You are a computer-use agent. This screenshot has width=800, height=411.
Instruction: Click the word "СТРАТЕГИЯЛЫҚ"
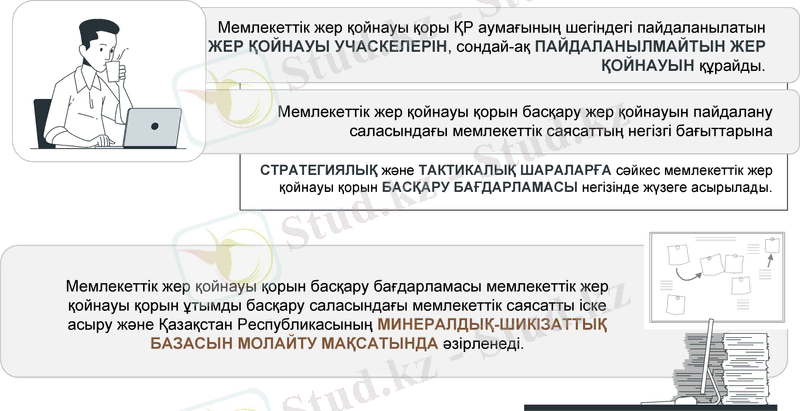click(319, 170)
